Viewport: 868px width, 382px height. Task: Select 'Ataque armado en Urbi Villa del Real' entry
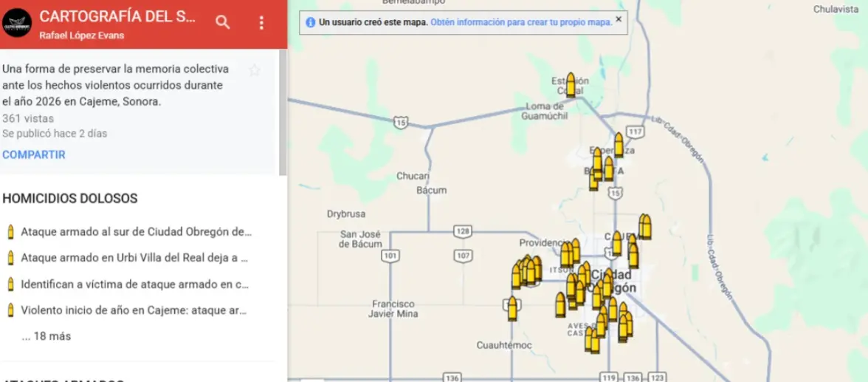click(x=134, y=258)
